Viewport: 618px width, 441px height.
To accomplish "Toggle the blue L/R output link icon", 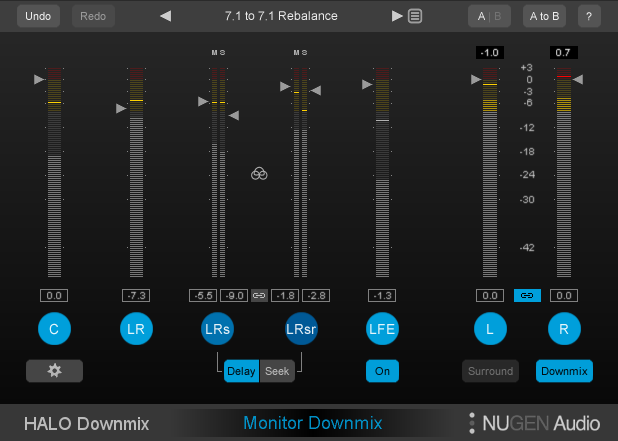I will tap(525, 295).
